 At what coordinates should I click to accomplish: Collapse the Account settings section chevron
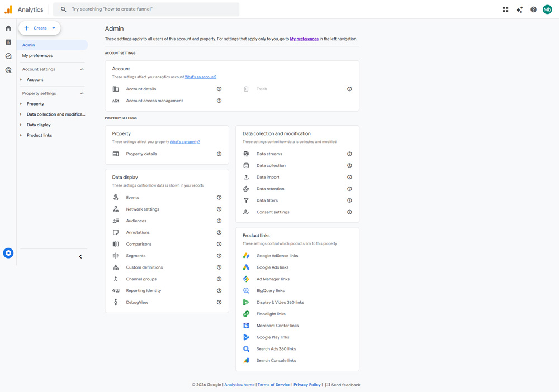click(82, 69)
